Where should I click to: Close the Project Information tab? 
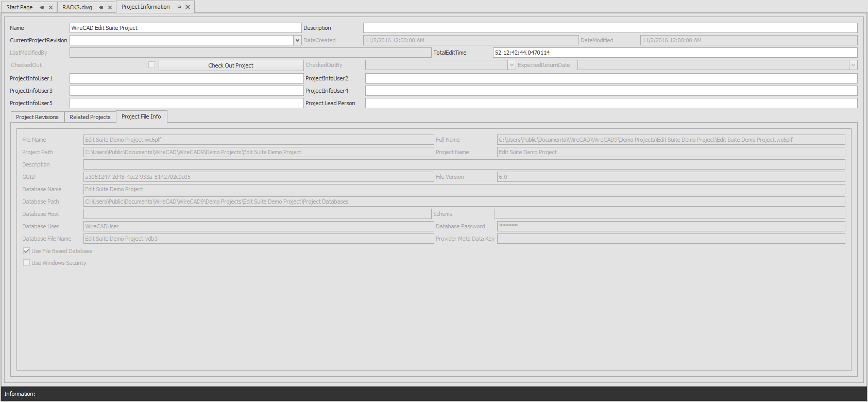click(188, 7)
